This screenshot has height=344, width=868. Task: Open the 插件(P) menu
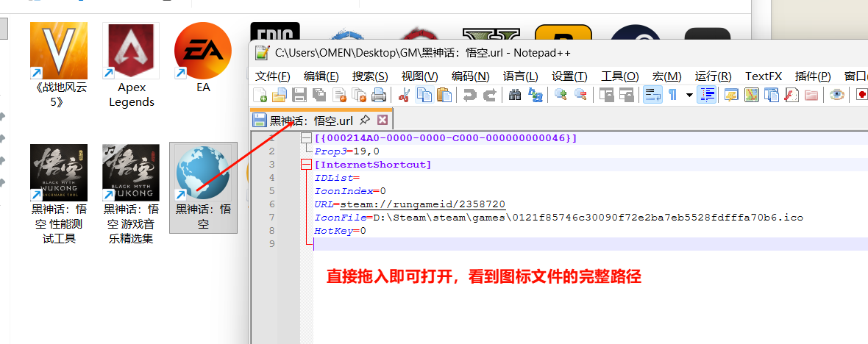click(813, 76)
